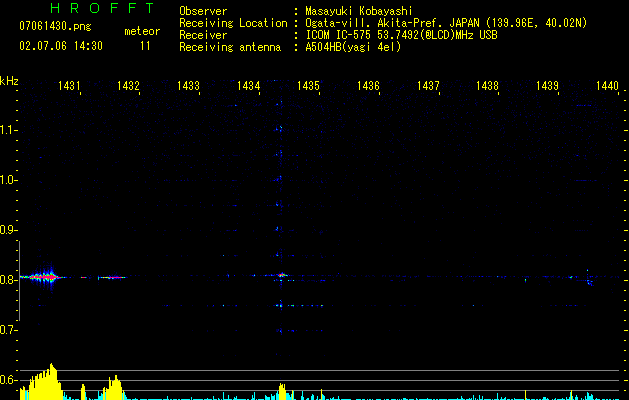
Task: Click the 1436 time axis marker
Action: click(368, 86)
